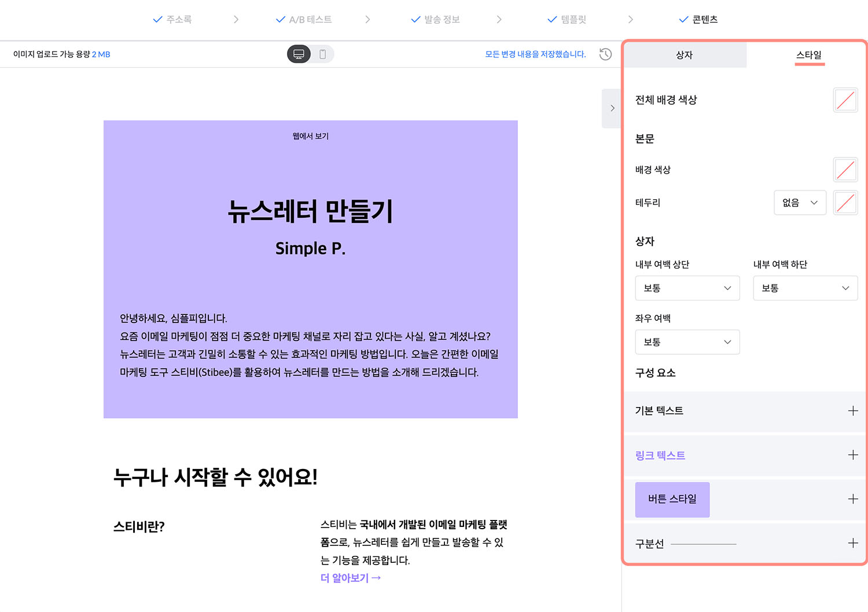Click the greeting line 안녕하세요, 심플피입니다.

click(x=174, y=318)
